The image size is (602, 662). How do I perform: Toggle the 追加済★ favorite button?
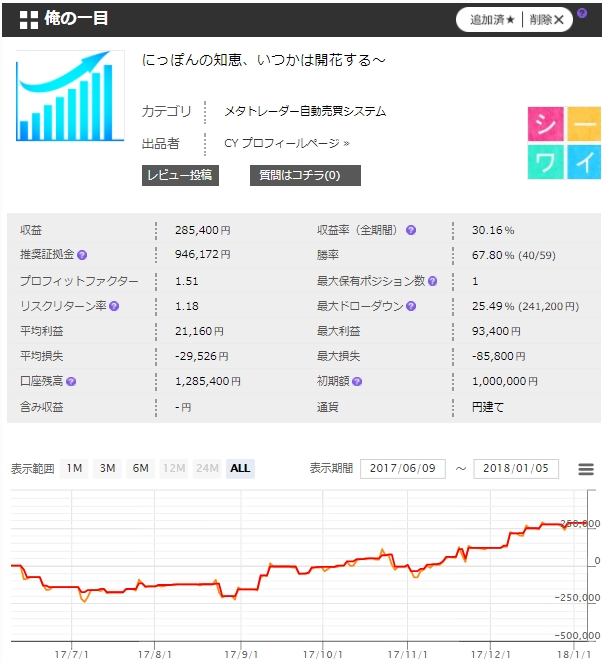(492, 19)
